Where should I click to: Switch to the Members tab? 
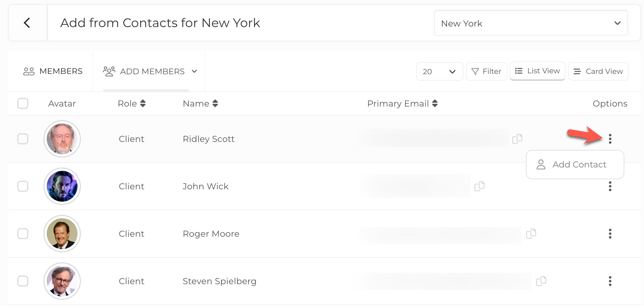point(53,71)
